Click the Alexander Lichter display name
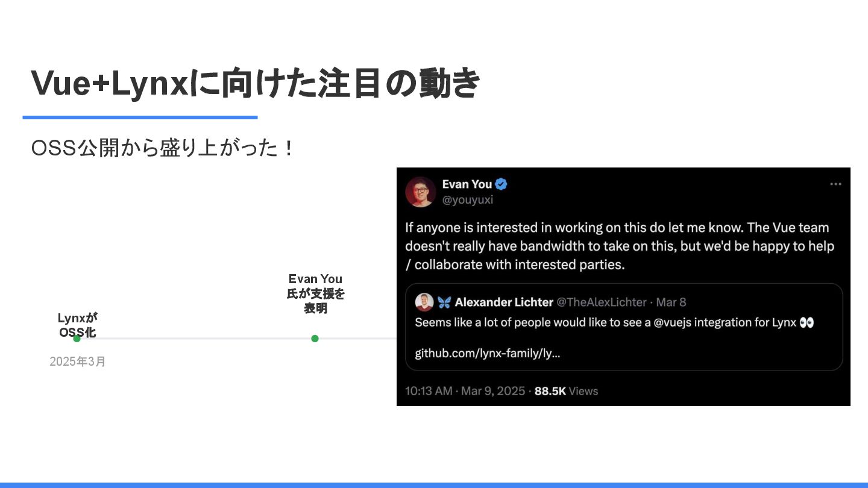The image size is (868, 488). tap(504, 302)
